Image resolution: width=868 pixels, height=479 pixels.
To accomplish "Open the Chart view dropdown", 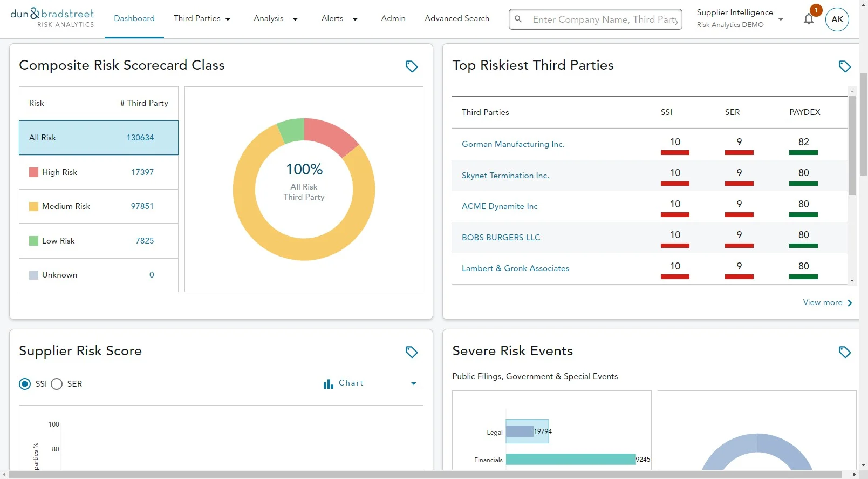I will (370, 383).
